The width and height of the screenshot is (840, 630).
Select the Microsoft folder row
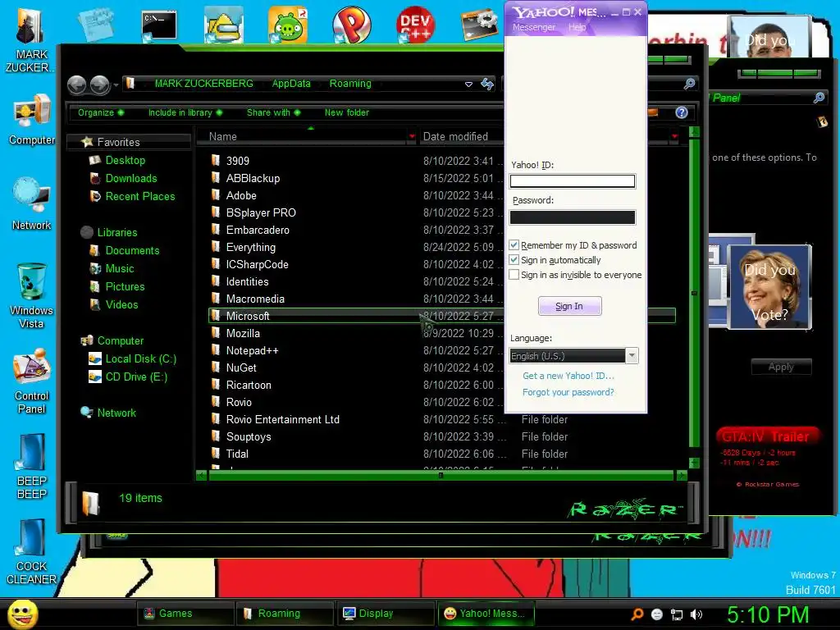[442, 316]
